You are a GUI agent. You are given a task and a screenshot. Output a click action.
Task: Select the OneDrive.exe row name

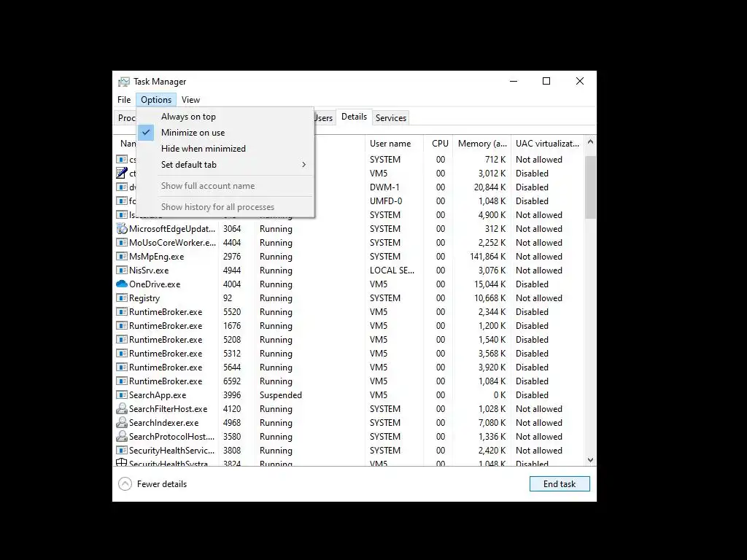coord(155,284)
